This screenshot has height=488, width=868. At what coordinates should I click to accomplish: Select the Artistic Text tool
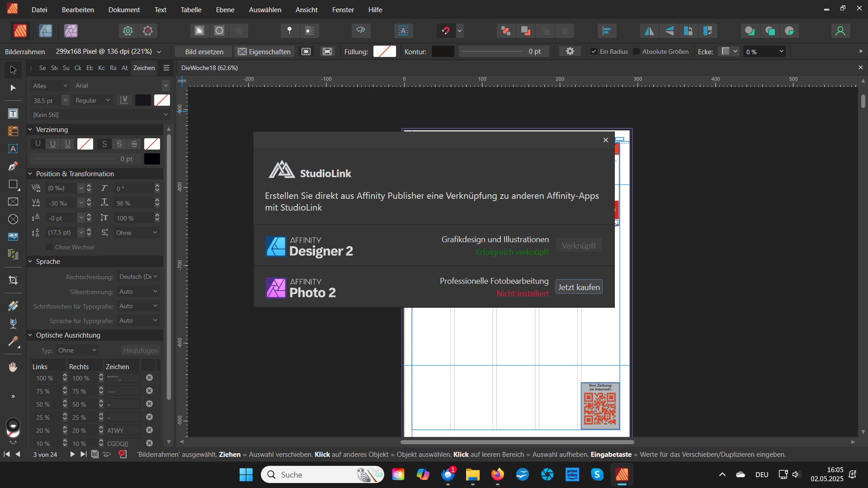point(13,149)
